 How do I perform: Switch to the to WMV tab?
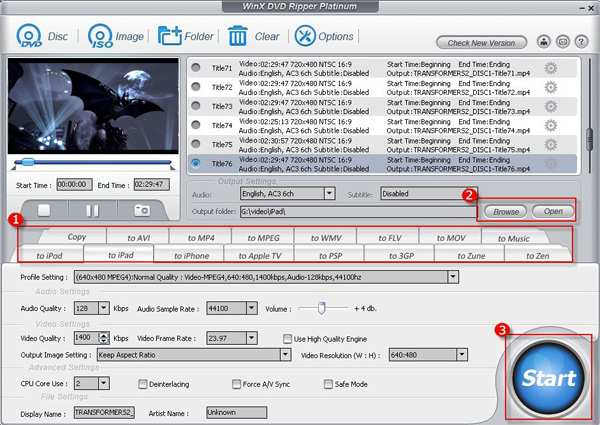click(326, 238)
